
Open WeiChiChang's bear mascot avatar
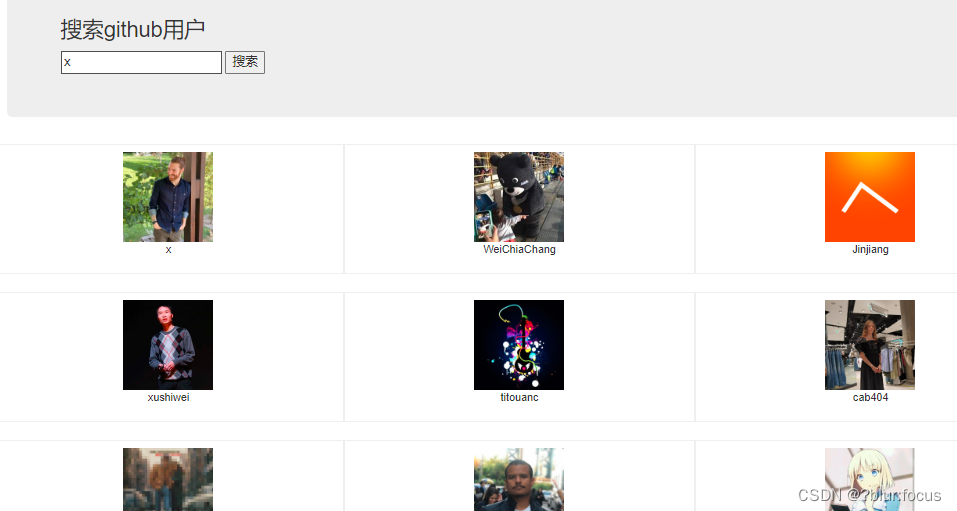(x=519, y=197)
